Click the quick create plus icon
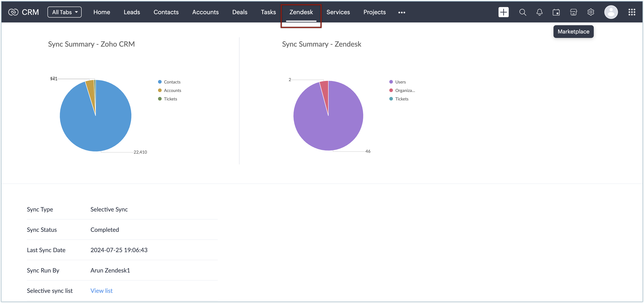This screenshot has height=303, width=644. [503, 12]
